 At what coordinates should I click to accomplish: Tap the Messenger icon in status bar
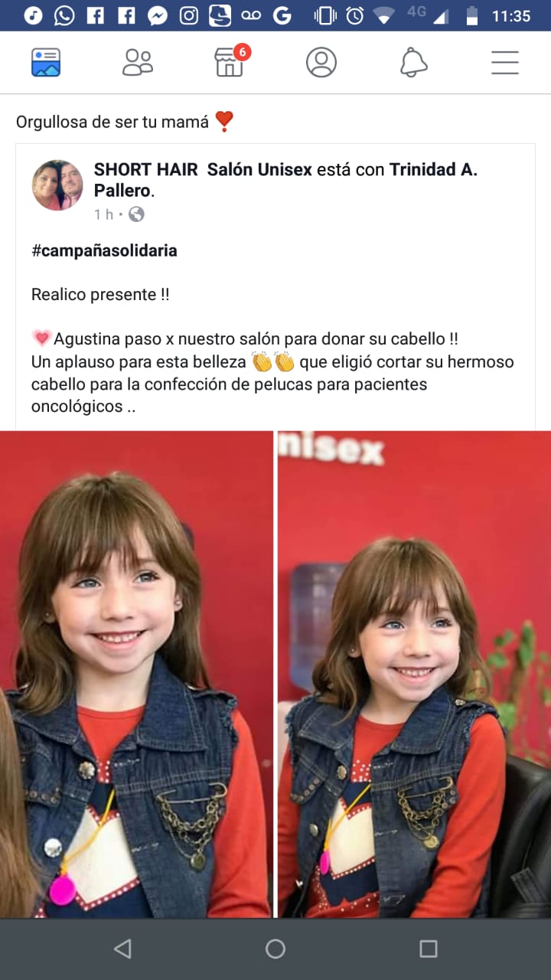click(x=158, y=15)
